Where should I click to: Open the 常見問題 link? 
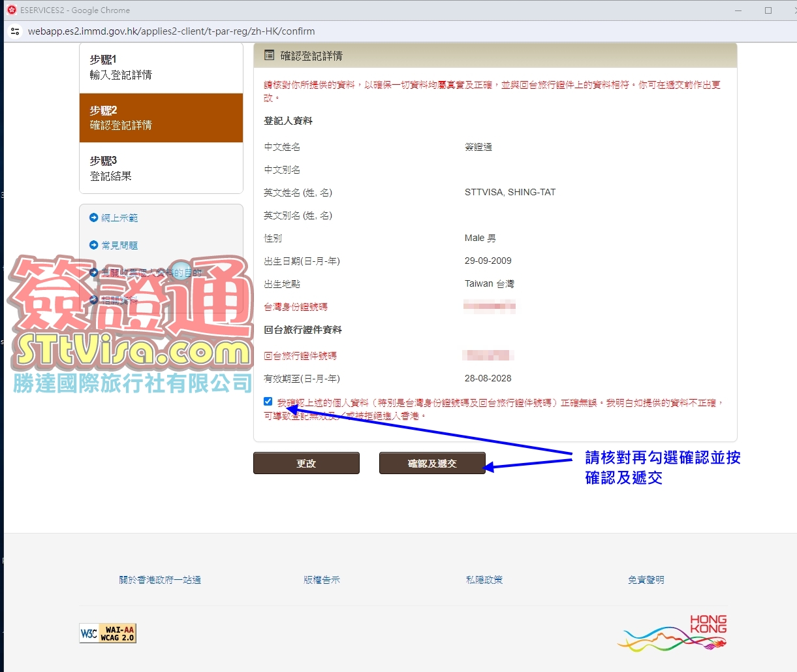(x=119, y=246)
